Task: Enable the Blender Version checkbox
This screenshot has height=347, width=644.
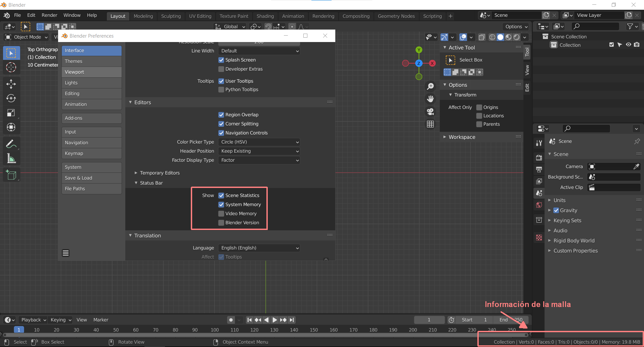Action: click(221, 223)
